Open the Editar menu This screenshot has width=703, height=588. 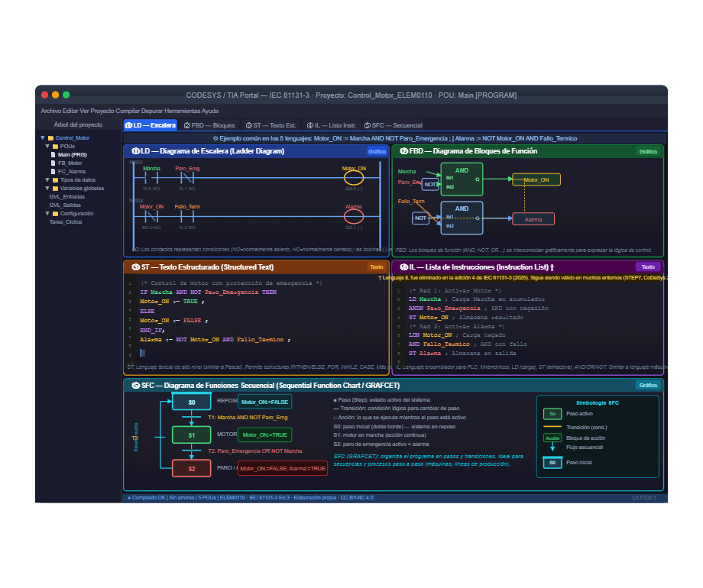pyautogui.click(x=70, y=111)
